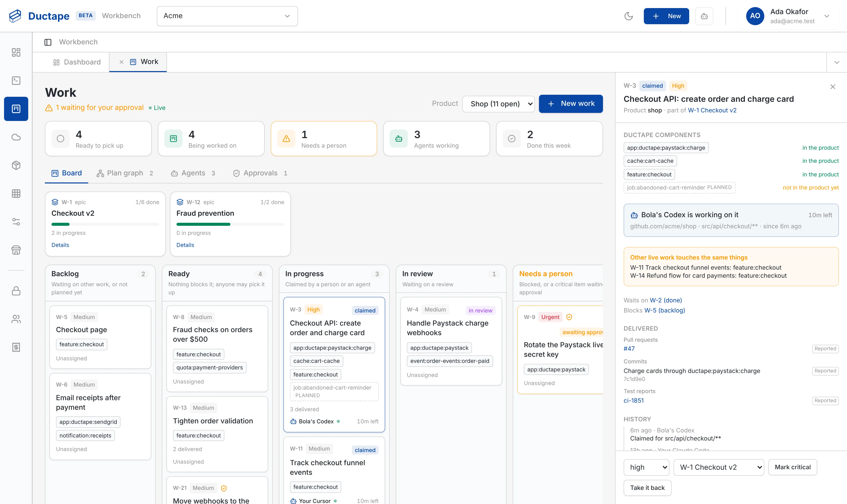Expand the tab bar overflow chevron
Viewport: 847px width, 504px height.
(x=837, y=62)
